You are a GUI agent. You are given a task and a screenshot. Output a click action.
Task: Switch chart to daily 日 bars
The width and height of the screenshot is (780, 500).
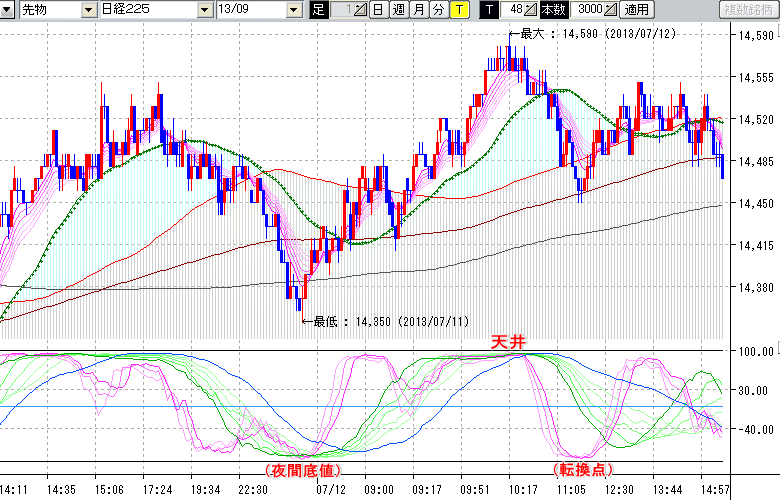377,10
